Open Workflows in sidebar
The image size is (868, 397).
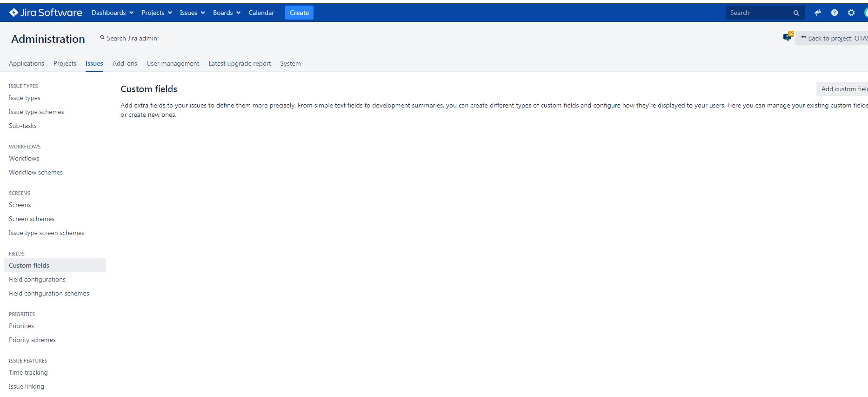click(x=24, y=158)
